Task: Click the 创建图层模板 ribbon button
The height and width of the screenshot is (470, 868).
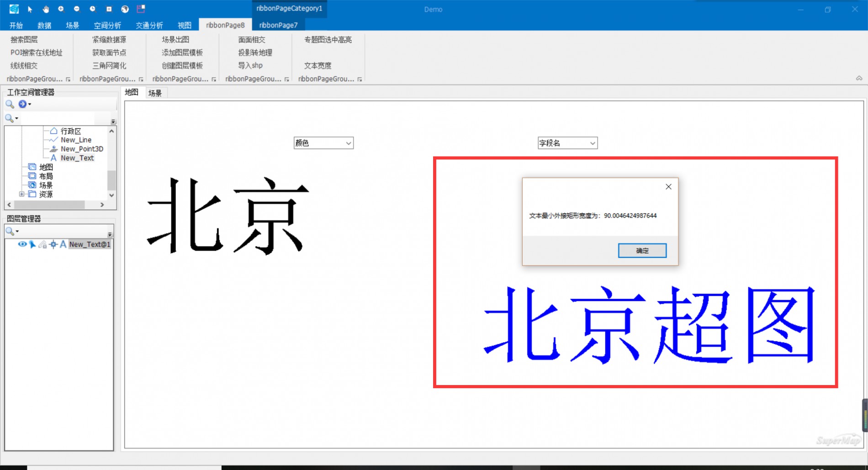Action: pyautogui.click(x=182, y=65)
